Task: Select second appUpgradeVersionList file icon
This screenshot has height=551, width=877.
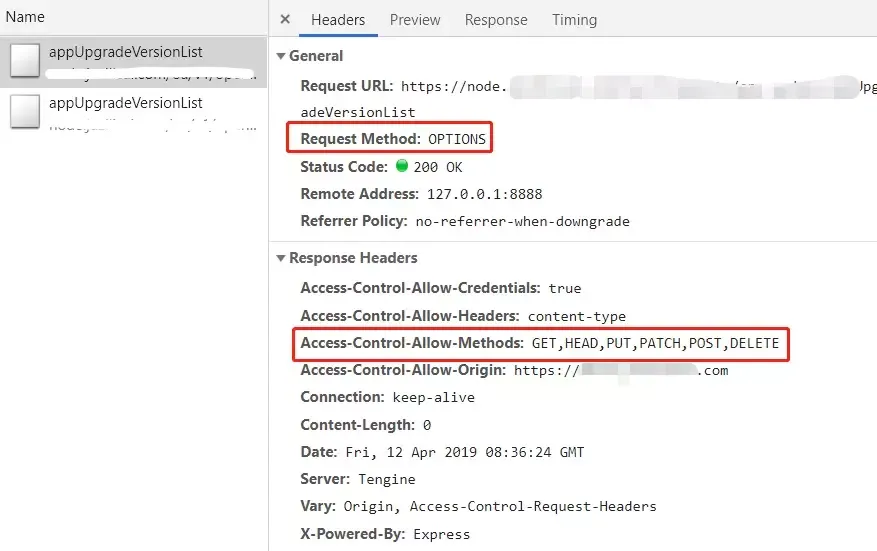Action: tap(25, 111)
